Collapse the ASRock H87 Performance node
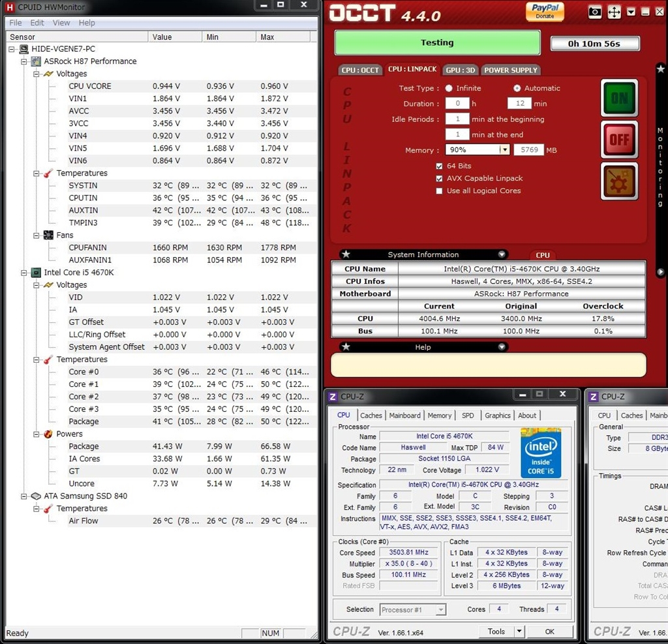The height and width of the screenshot is (644, 668). point(24,61)
